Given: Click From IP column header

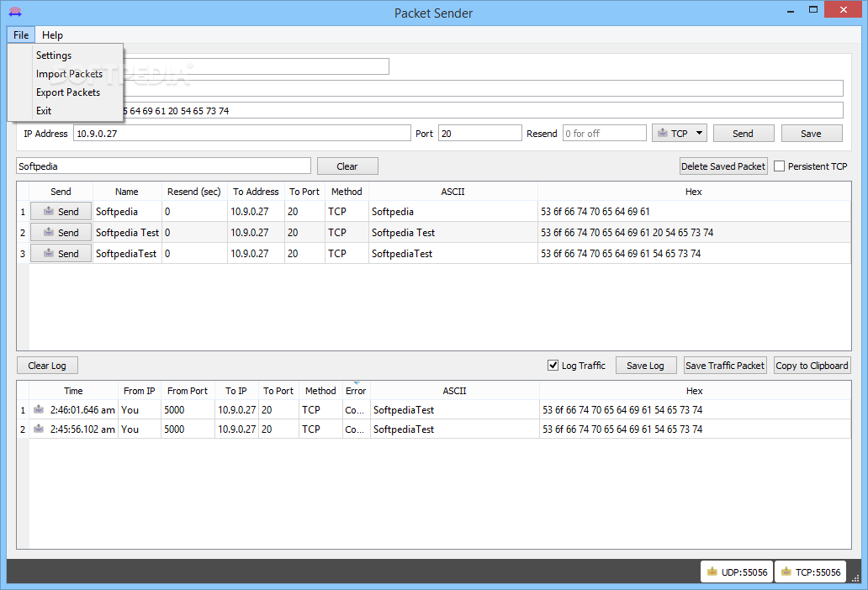Looking at the screenshot, I should 139,390.
